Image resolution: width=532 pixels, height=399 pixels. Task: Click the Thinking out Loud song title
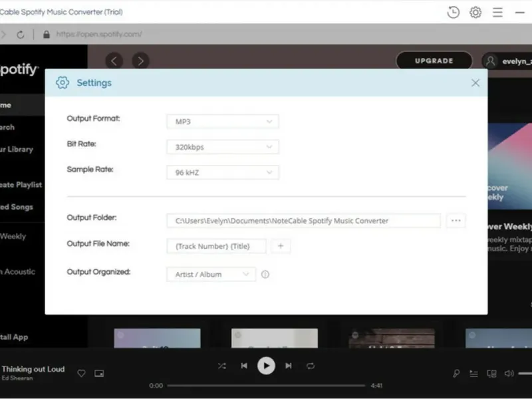pyautogui.click(x=33, y=369)
